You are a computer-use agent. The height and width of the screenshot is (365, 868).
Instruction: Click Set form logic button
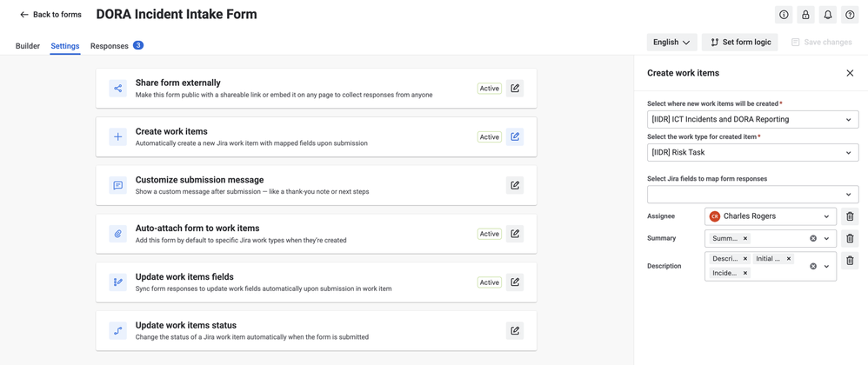tap(740, 42)
